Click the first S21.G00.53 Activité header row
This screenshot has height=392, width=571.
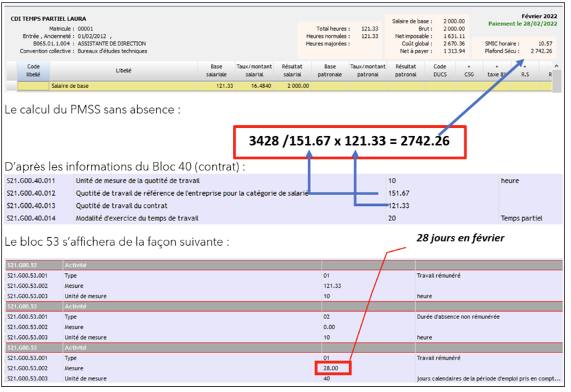[284, 265]
